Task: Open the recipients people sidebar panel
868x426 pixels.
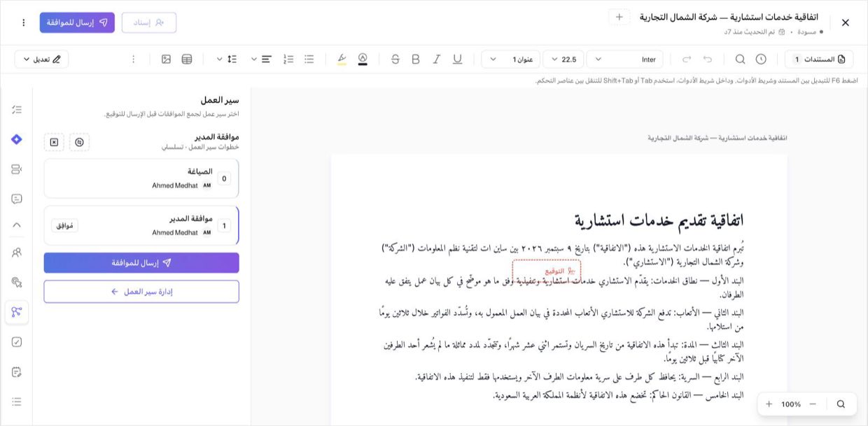Action: (x=17, y=253)
